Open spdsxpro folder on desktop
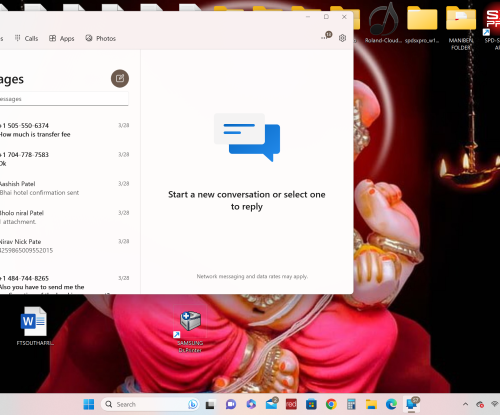 (422, 24)
